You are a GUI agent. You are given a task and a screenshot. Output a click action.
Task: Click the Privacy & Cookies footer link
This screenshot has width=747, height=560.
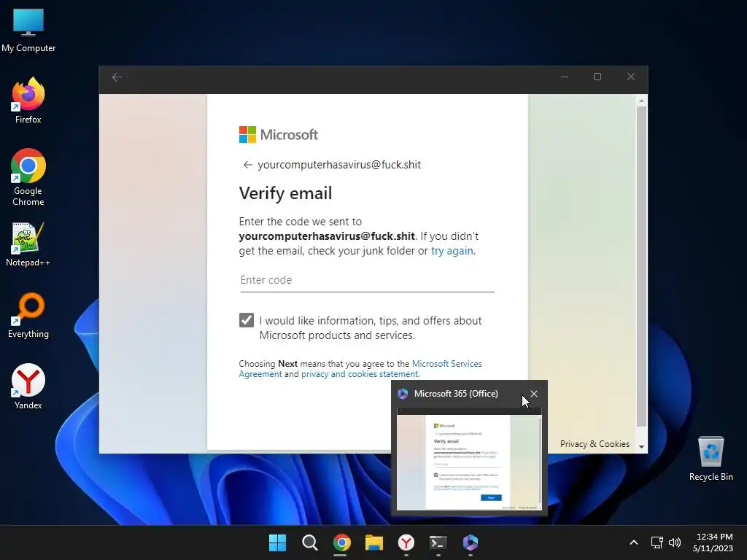(x=595, y=444)
